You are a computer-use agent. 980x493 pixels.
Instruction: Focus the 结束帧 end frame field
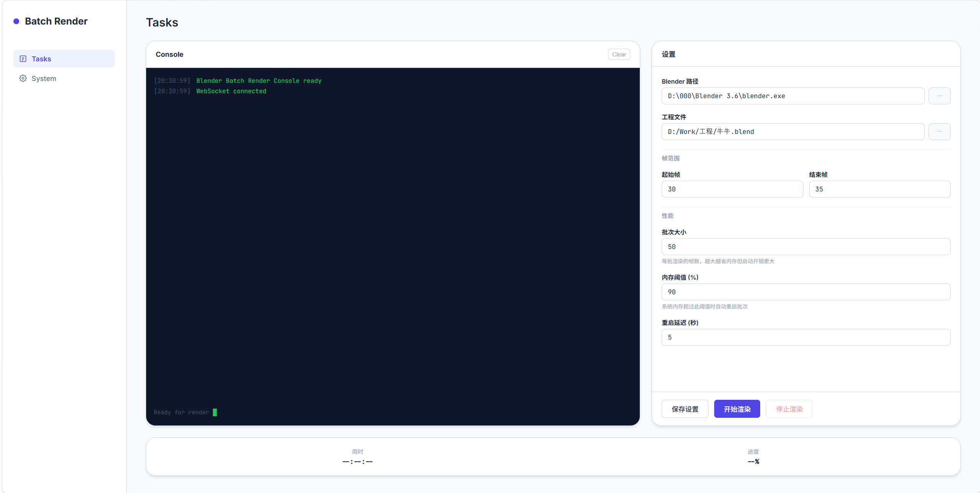[x=880, y=189]
